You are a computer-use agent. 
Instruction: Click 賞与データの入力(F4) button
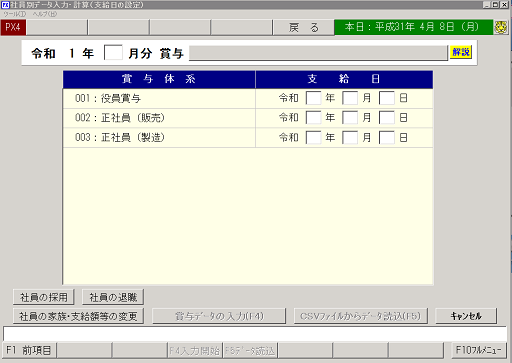point(219,316)
